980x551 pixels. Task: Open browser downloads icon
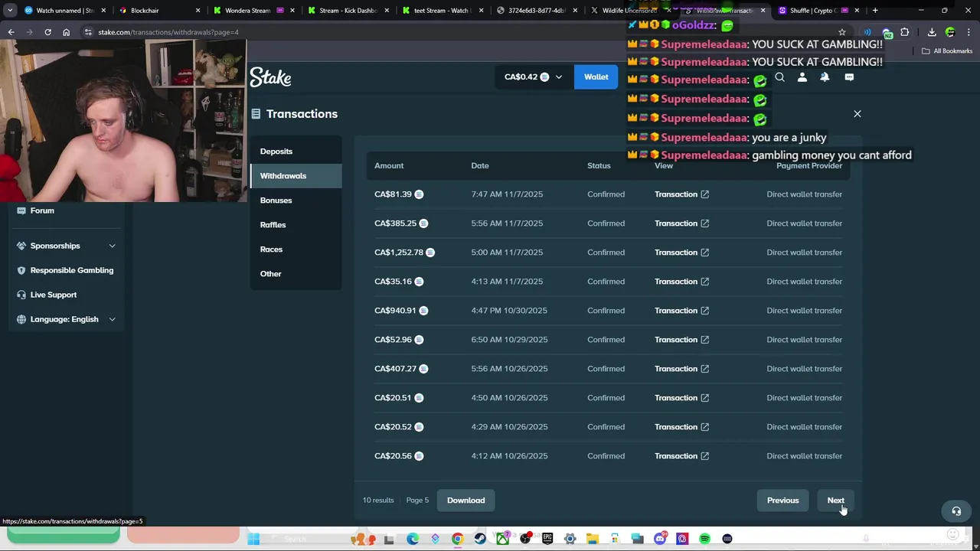click(x=932, y=32)
